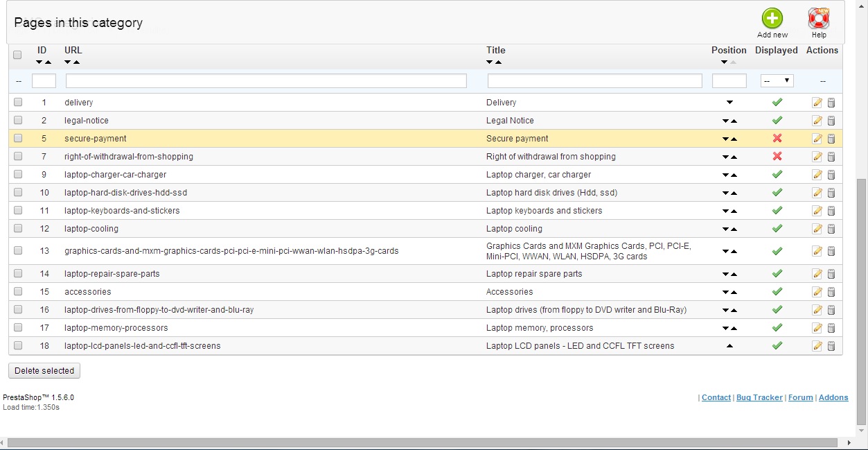Sort by ID descending arrow
868x450 pixels.
tap(39, 62)
